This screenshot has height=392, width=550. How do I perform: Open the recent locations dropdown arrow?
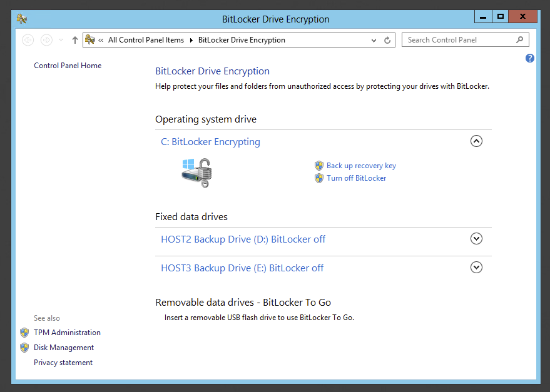coord(61,40)
